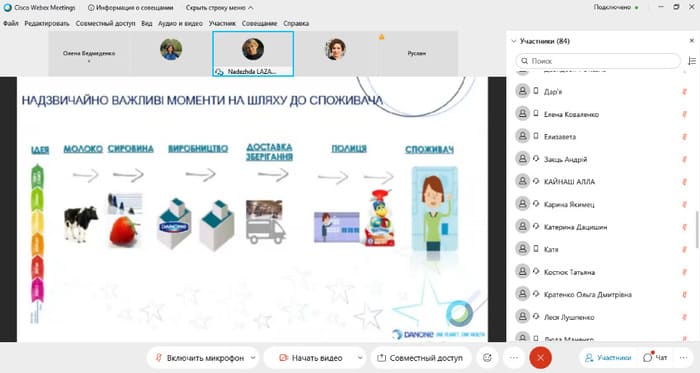This screenshot has width=700, height=373.
Task: Toggle Включить микрофон to unmute
Action: tap(200, 358)
